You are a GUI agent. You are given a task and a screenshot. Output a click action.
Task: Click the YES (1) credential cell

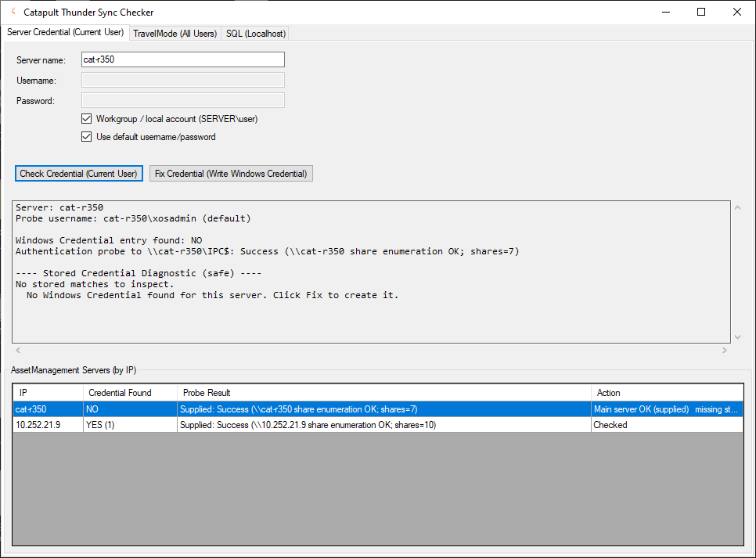click(x=130, y=425)
